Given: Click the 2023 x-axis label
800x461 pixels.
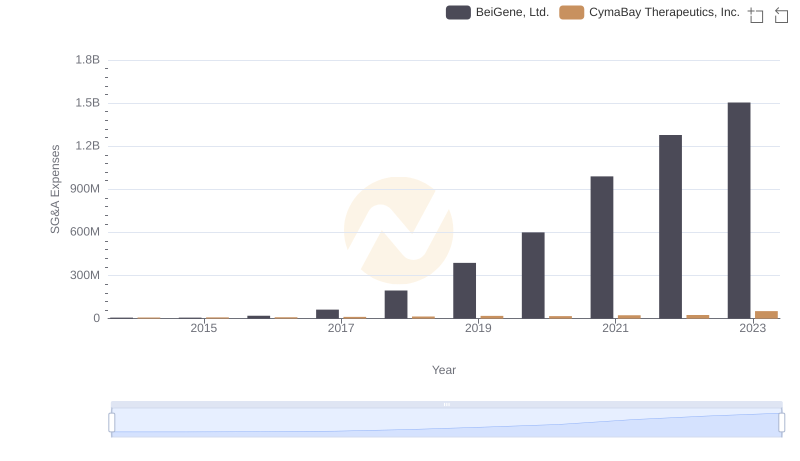Looking at the screenshot, I should coord(753,328).
